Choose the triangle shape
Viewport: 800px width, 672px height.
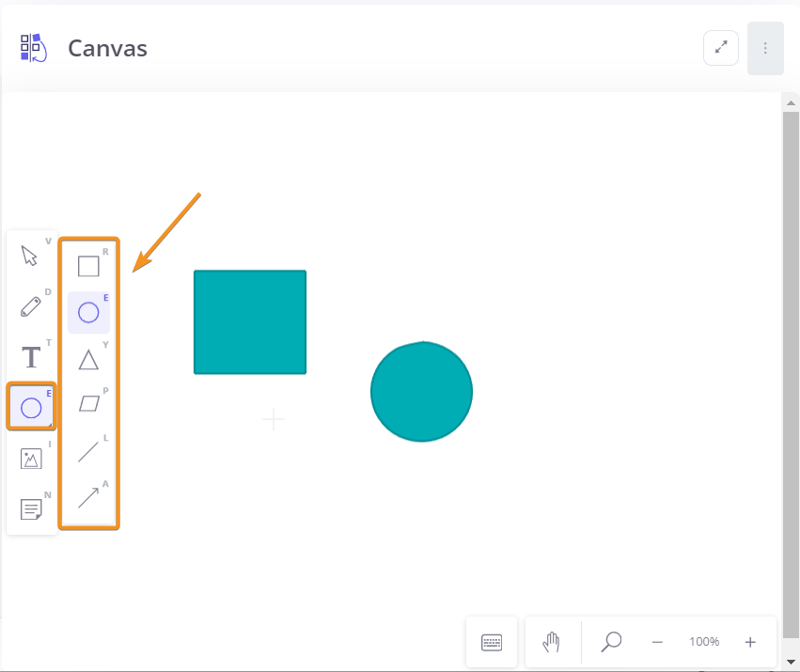click(88, 359)
